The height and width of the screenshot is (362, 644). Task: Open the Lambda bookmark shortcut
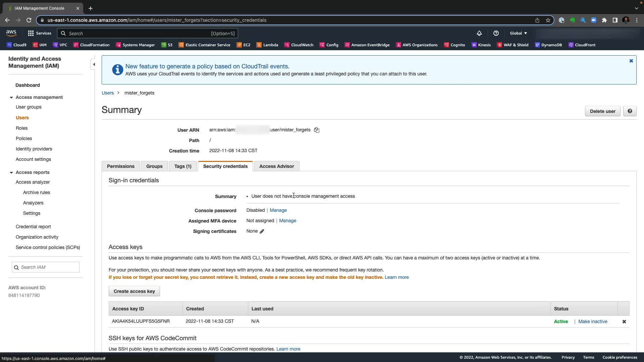point(267,45)
